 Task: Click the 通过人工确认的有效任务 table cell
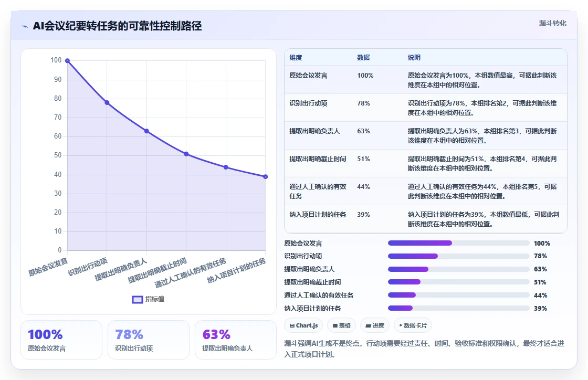coord(318,191)
